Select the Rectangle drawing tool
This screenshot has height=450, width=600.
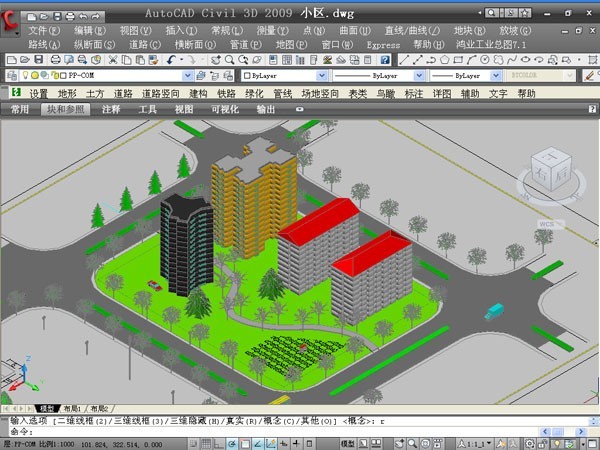click(458, 60)
